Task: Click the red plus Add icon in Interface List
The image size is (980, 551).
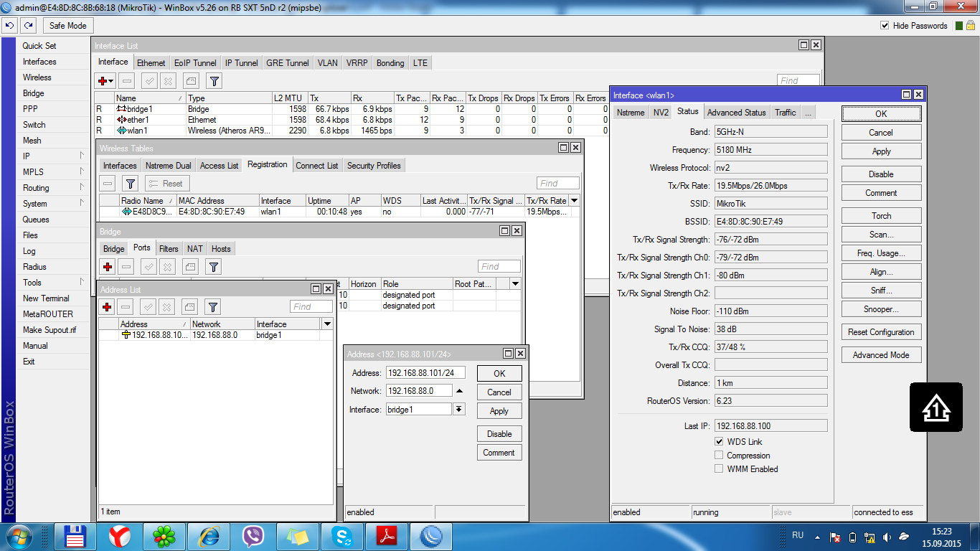Action: click(105, 81)
